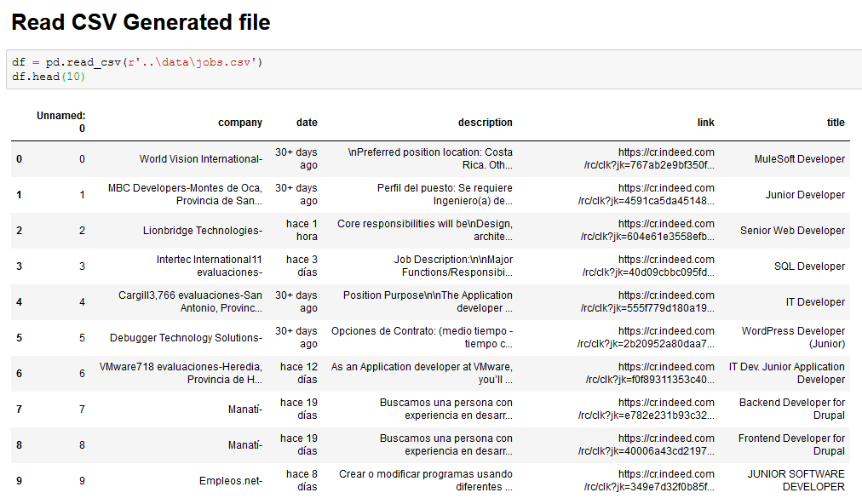Click the link cell containing jk=e782e231b93c32
This screenshot has width=862, height=504.
click(646, 409)
